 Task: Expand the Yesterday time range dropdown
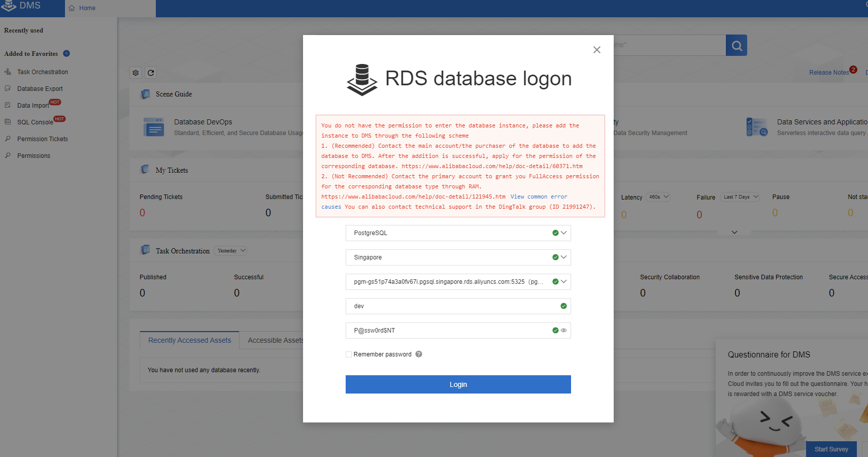click(231, 251)
